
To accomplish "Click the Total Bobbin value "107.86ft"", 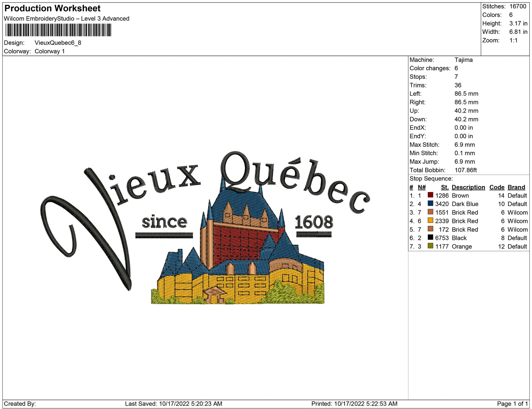I will click(466, 170).
